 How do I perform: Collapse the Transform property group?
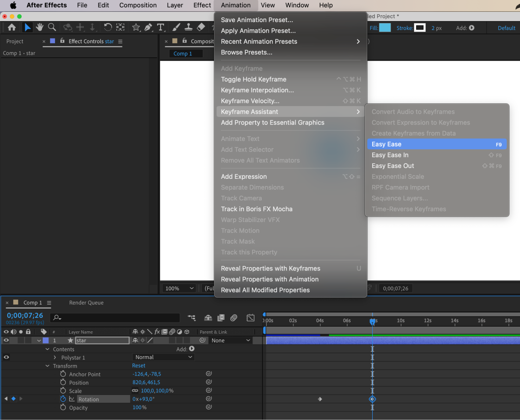[47, 366]
